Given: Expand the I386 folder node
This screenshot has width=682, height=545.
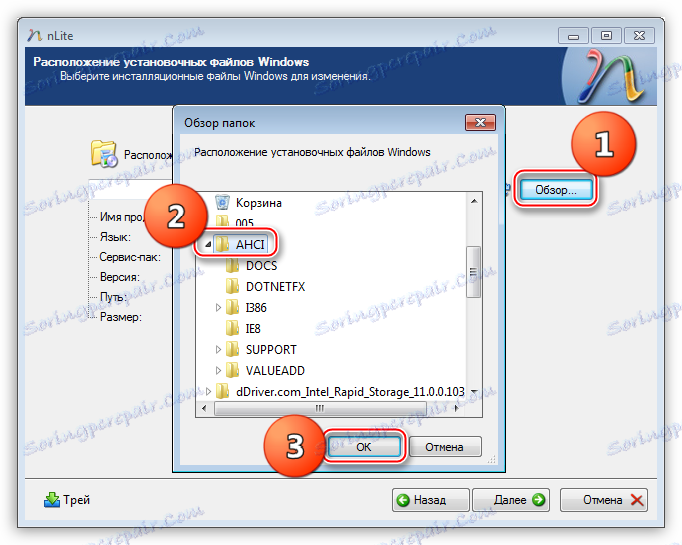Looking at the screenshot, I should click(x=218, y=308).
